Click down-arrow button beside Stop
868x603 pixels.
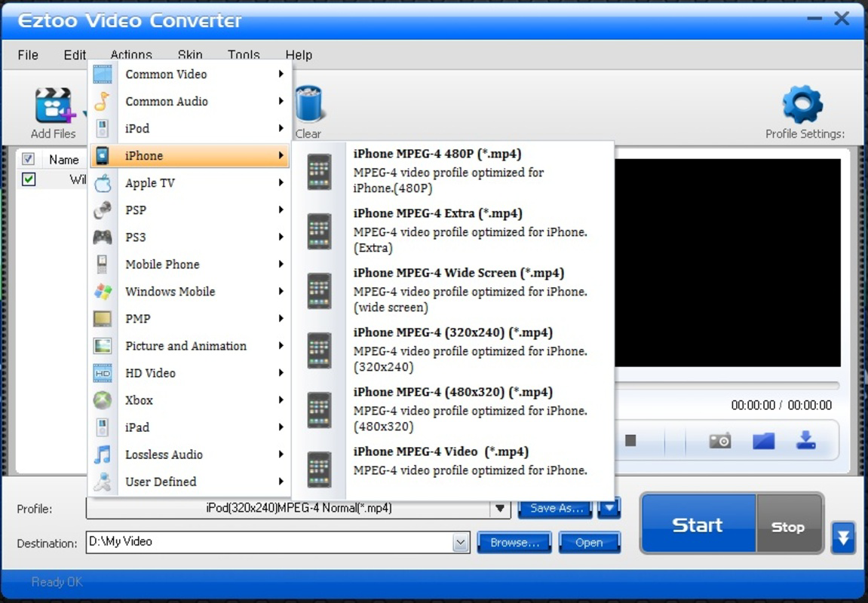[x=843, y=537]
